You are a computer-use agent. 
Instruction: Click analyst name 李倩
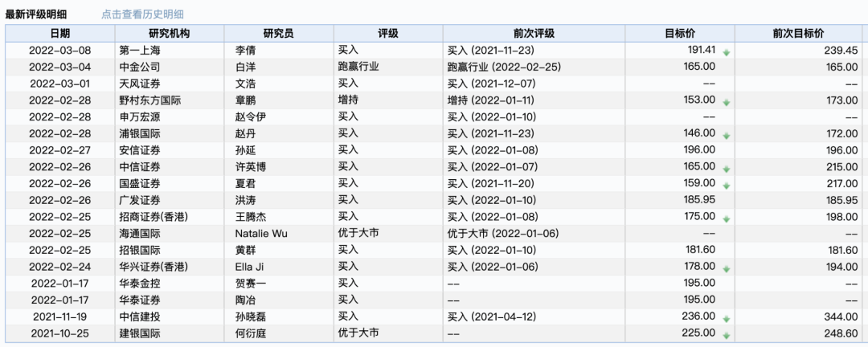click(245, 51)
